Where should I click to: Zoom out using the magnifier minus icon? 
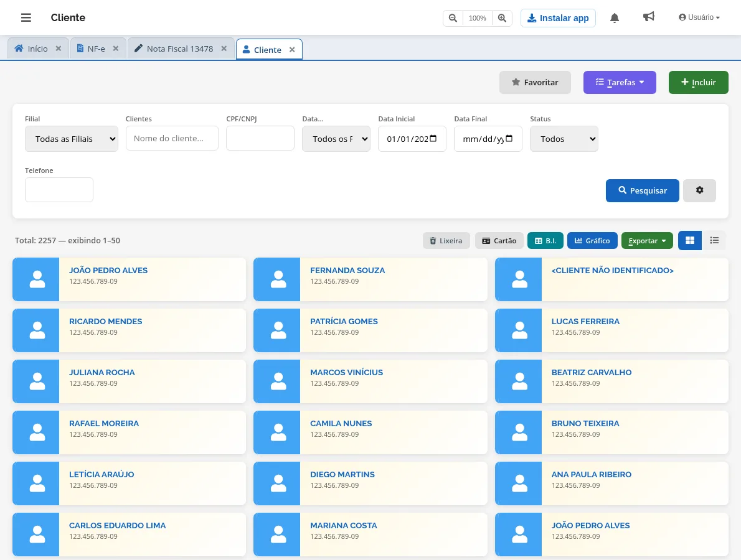click(x=453, y=18)
